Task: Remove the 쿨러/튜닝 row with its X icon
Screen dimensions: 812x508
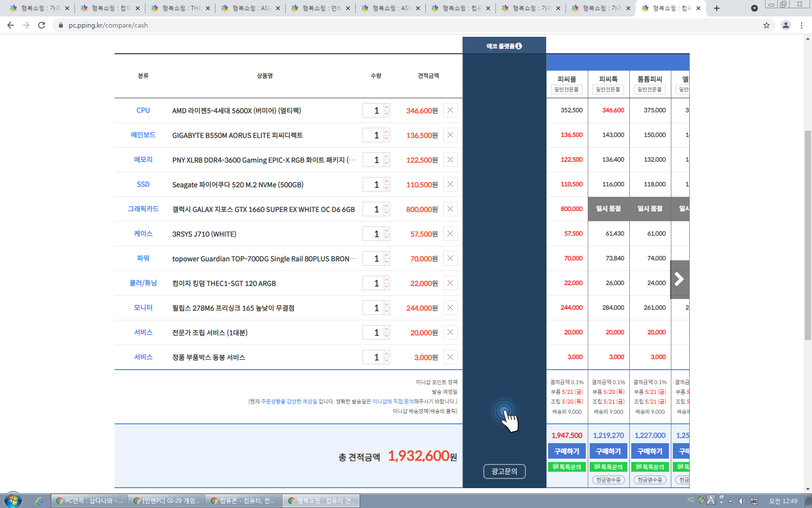Action: 450,283
